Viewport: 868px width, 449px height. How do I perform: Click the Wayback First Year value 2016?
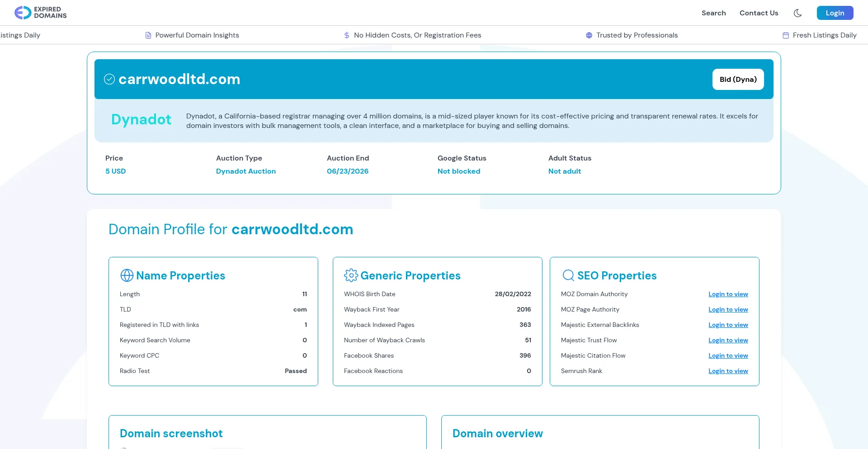tap(524, 310)
